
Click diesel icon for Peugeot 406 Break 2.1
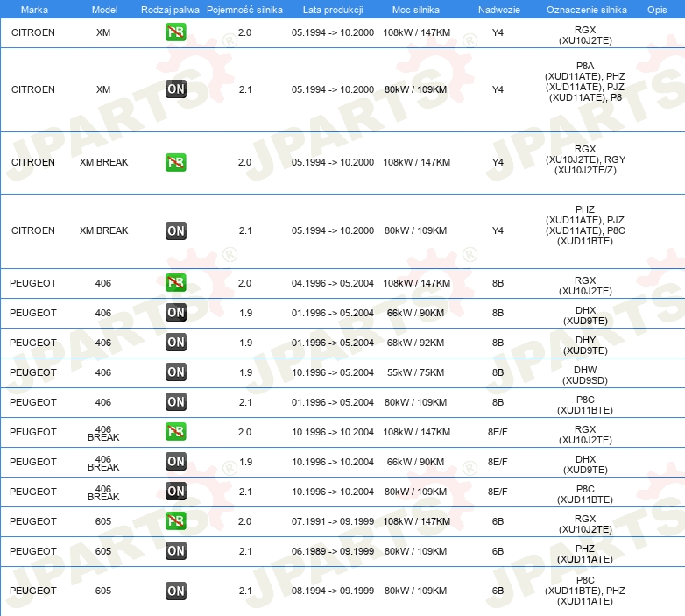tap(175, 492)
